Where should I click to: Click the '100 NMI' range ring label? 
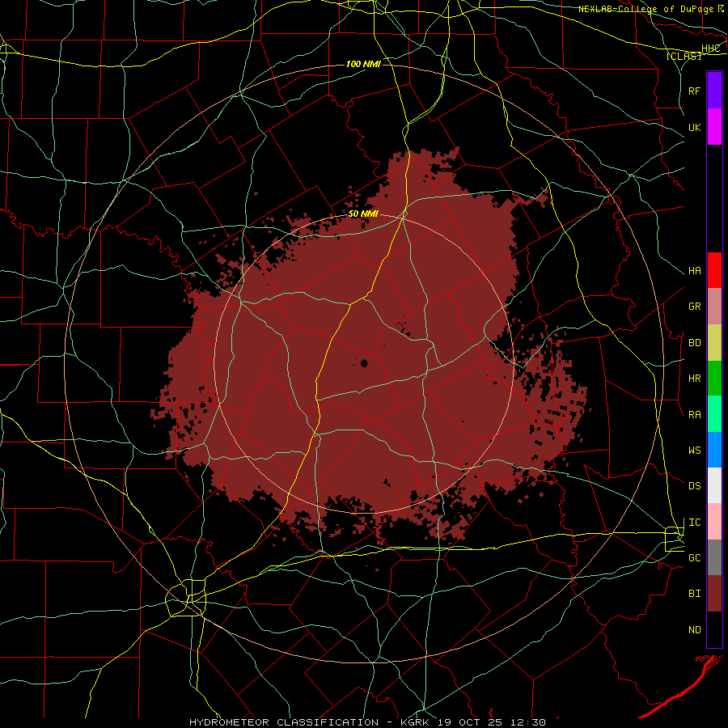pos(363,64)
